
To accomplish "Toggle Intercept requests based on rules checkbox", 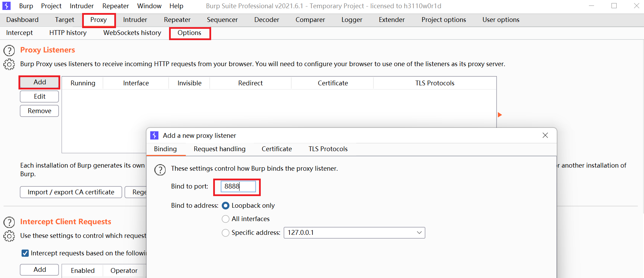I will 25,253.
